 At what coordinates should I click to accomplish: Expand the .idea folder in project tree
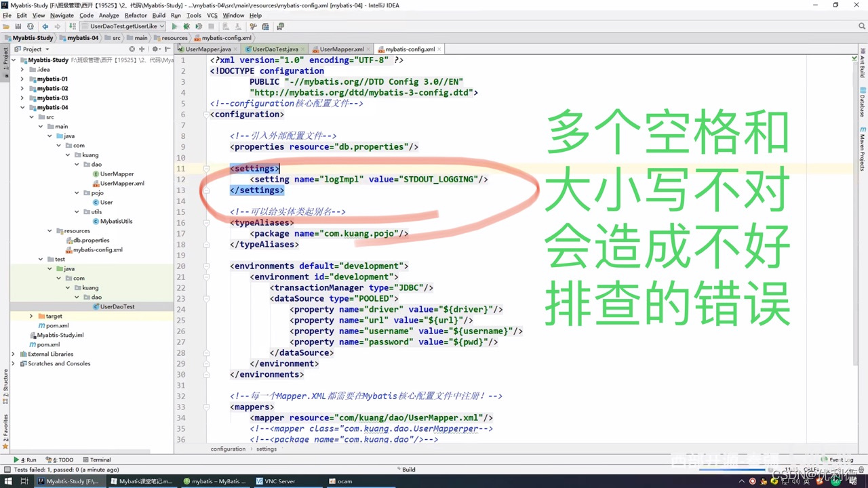[22, 69]
